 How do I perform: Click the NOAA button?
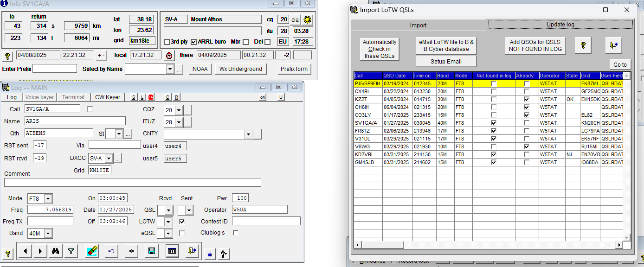click(x=200, y=69)
